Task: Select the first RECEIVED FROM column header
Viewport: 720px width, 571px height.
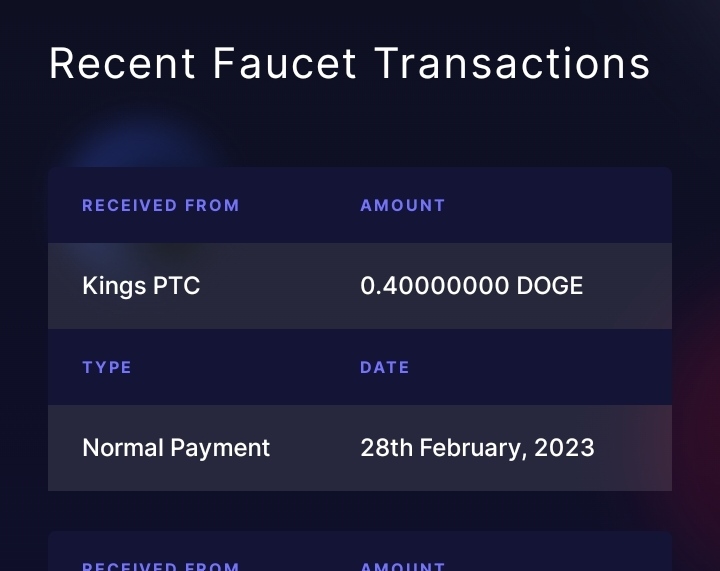Action: pos(161,206)
